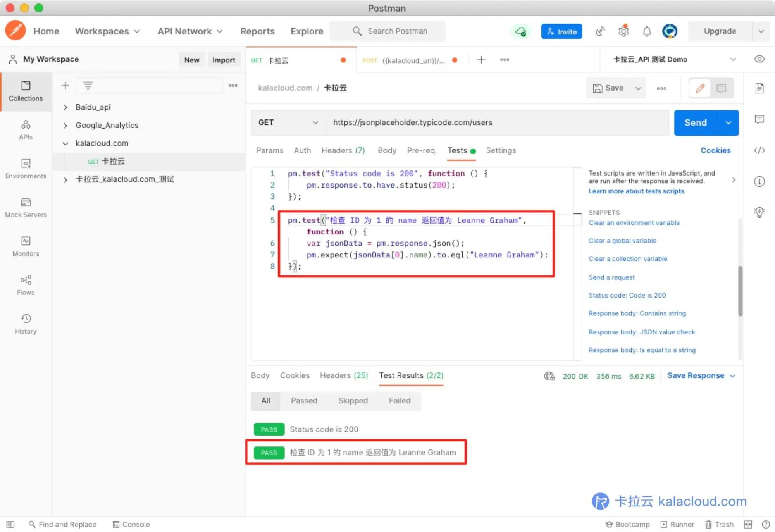The width and height of the screenshot is (775, 532).
Task: Switch to comment mode icon
Action: 721,88
